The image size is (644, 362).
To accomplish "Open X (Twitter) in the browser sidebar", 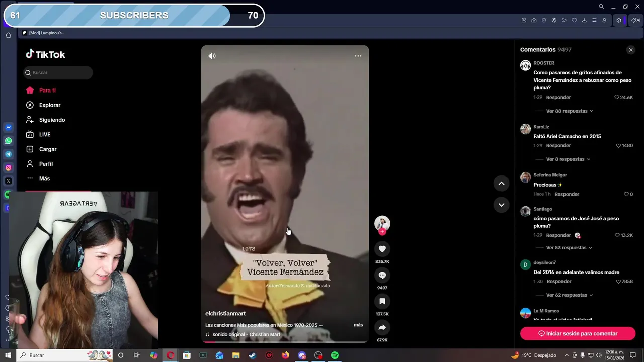I will [8, 181].
